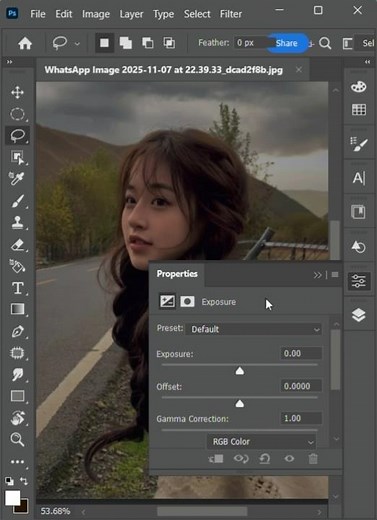This screenshot has height=520, width=377.
Task: Select the Masks button in Properties
Action: tap(187, 302)
